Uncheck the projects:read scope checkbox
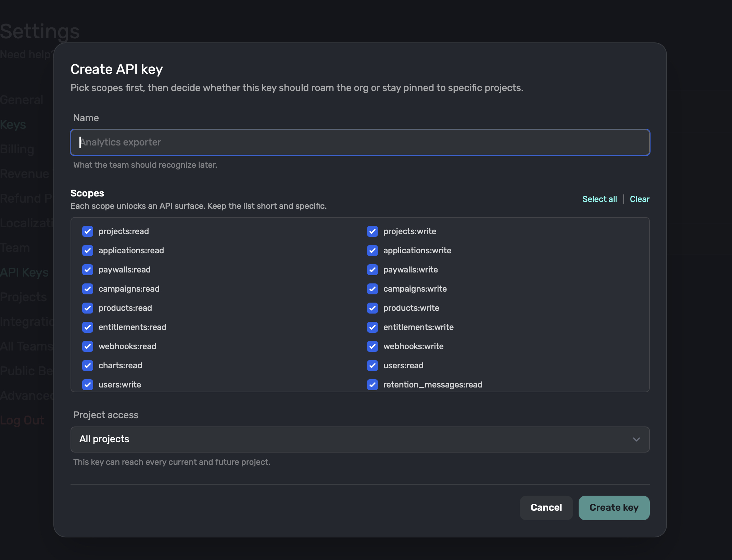 point(88,231)
